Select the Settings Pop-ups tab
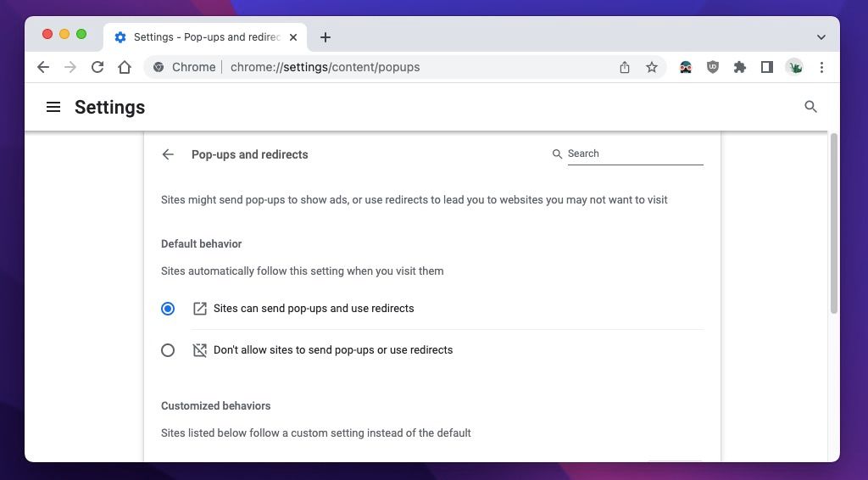The height and width of the screenshot is (480, 868). (x=205, y=37)
